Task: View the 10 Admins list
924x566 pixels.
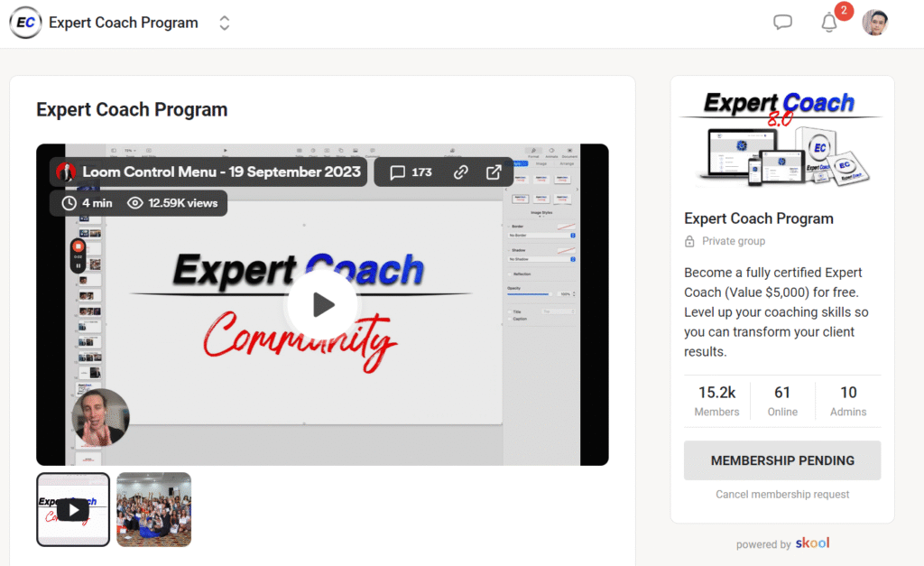Action: [848, 401]
